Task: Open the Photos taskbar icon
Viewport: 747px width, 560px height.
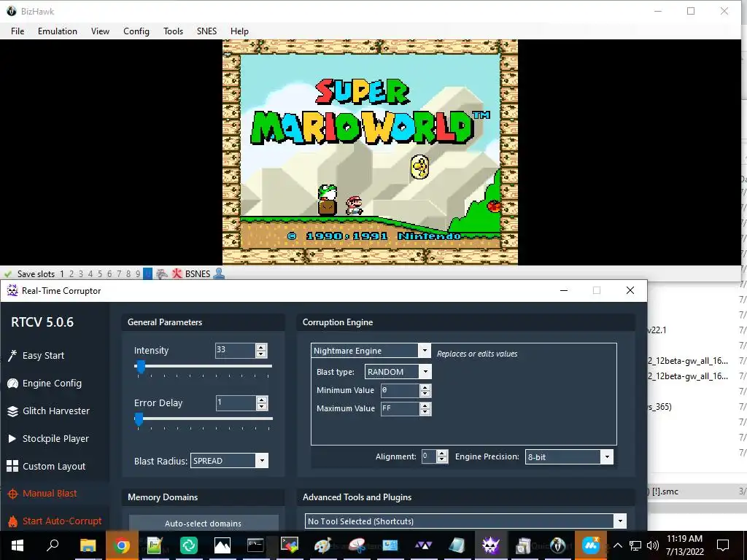Action: tap(222, 545)
